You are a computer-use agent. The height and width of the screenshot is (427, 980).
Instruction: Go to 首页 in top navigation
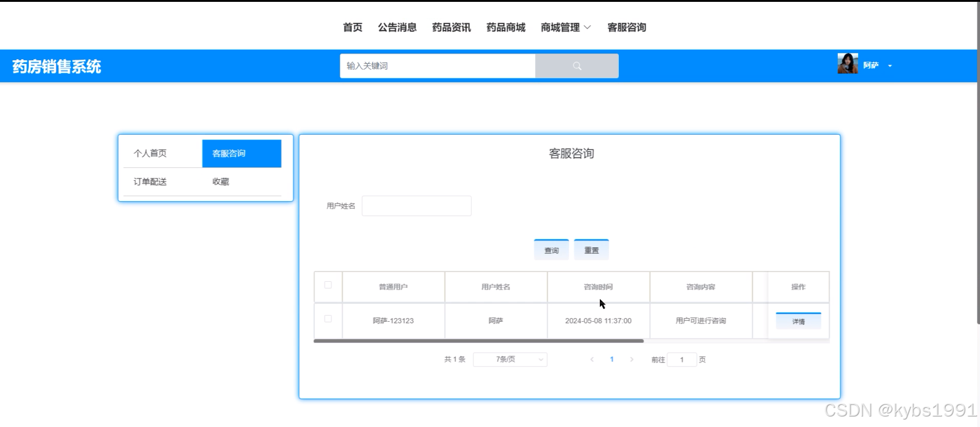[x=353, y=27]
